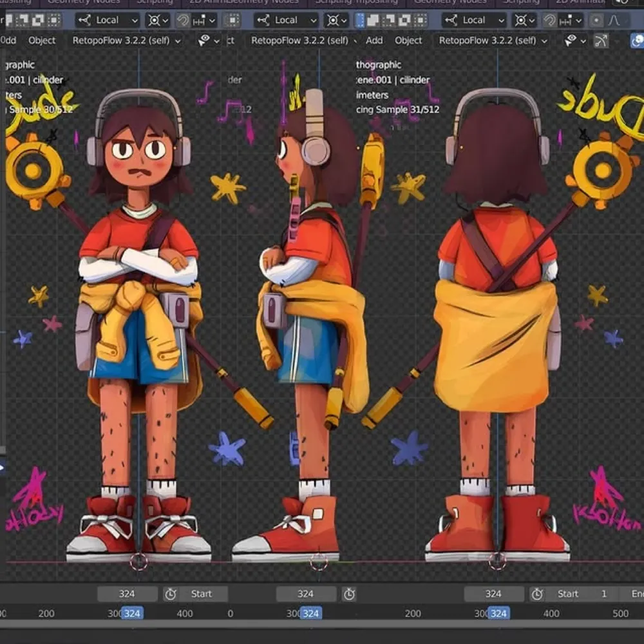Toggle the proportional editing circle icon
644x644 pixels.
596,20
